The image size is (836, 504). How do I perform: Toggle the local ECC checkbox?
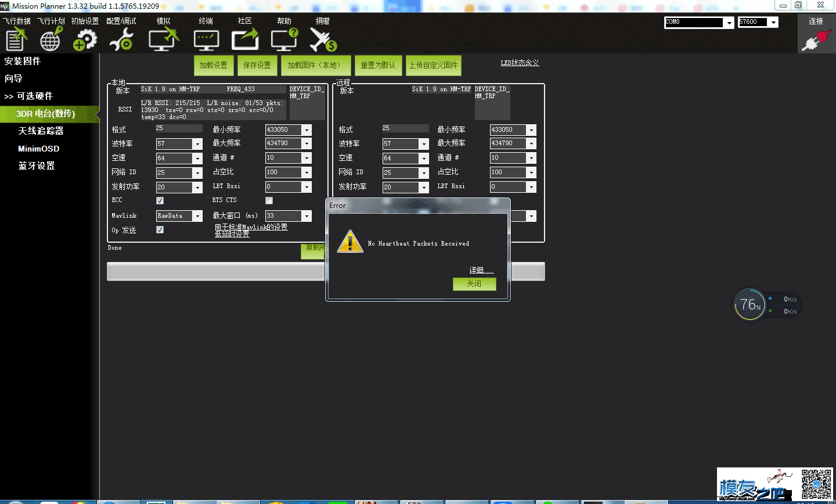coord(160,200)
